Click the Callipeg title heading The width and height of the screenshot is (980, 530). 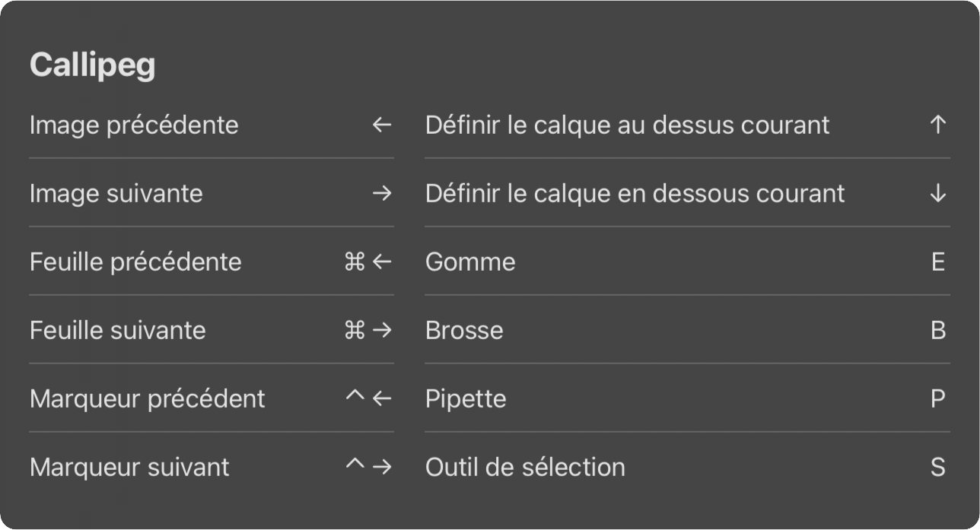[93, 64]
